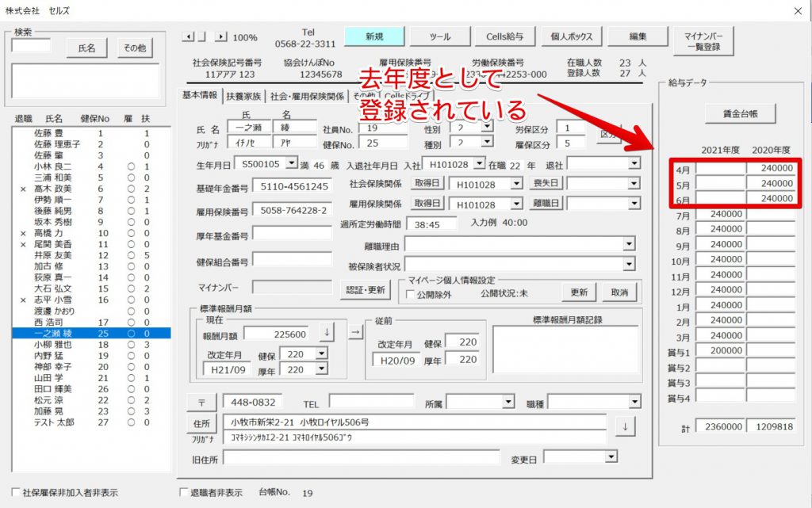This screenshot has height=508, width=812.
Task: Open 退社 date dropdown
Action: pos(634,164)
